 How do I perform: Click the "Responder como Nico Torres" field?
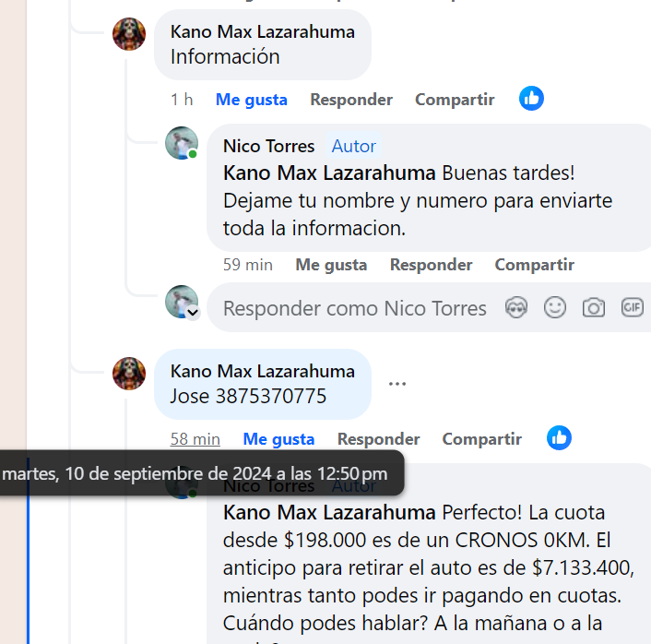point(355,308)
